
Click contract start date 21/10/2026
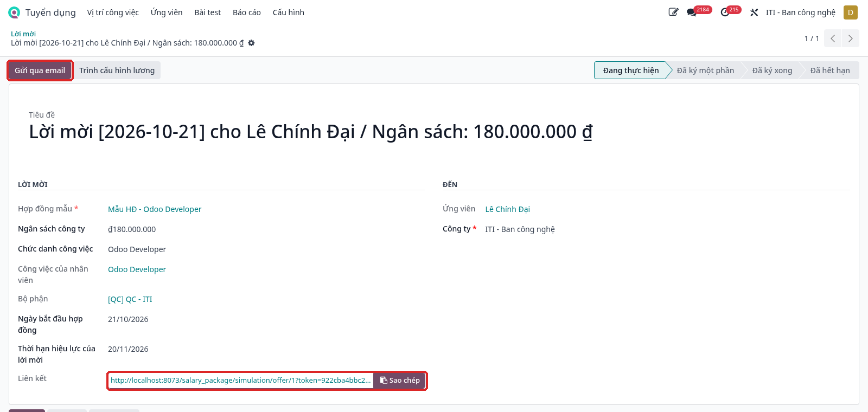coord(128,319)
